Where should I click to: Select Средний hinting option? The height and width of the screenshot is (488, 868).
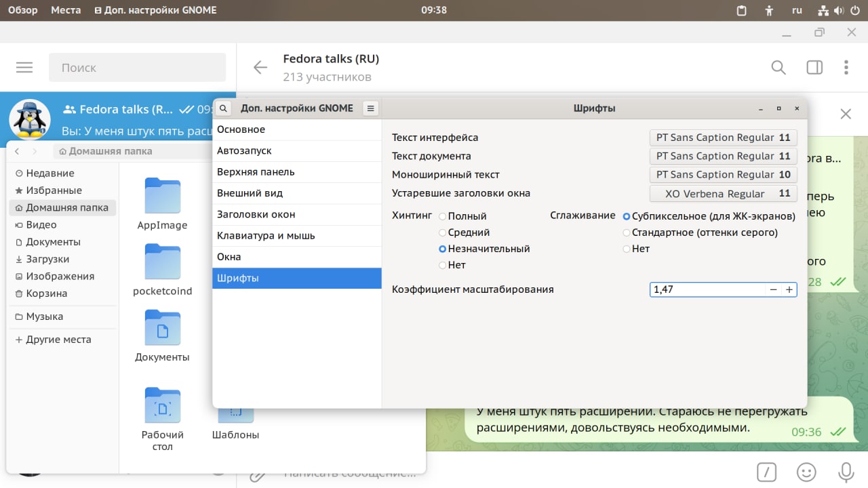pos(465,232)
